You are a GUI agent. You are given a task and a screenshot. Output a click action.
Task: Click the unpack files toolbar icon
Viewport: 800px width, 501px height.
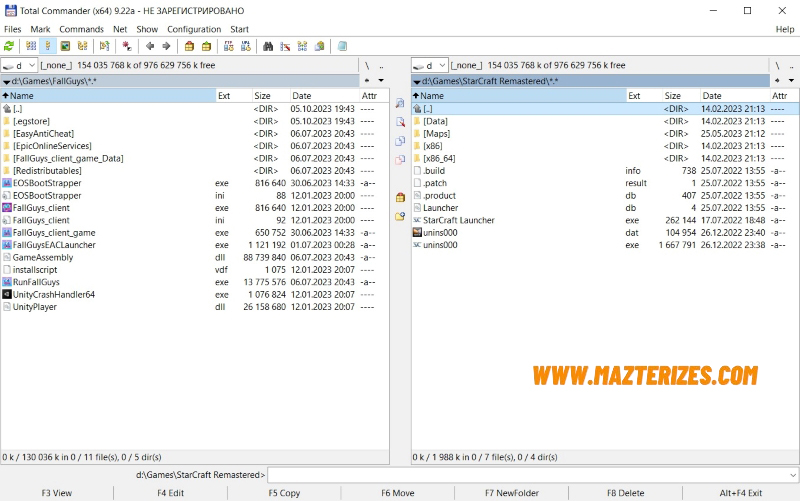pos(206,46)
